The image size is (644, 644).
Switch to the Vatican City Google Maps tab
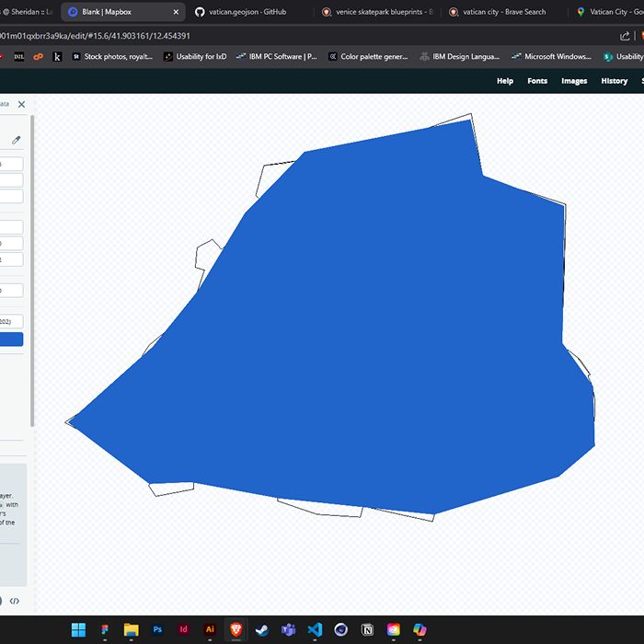coord(610,12)
